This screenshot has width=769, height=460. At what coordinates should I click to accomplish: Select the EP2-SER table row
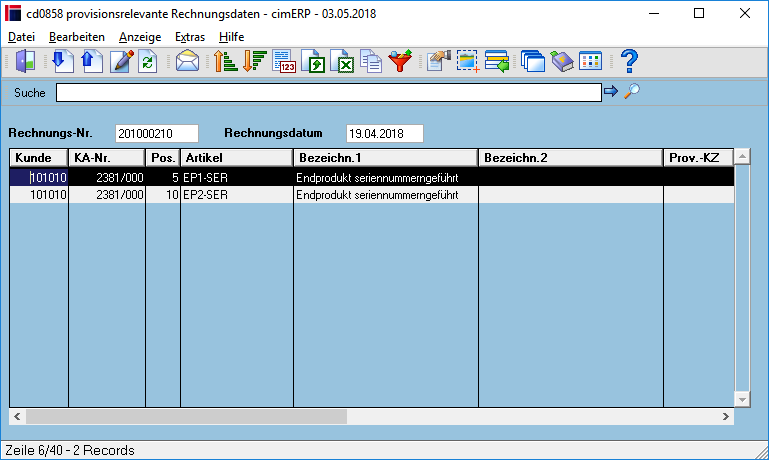point(372,195)
